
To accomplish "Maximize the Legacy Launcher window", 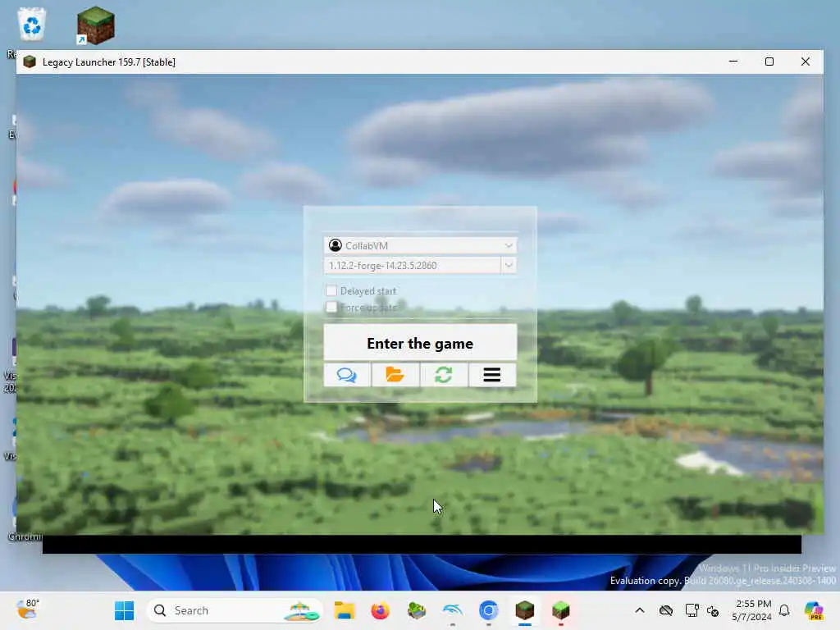I will pos(769,62).
